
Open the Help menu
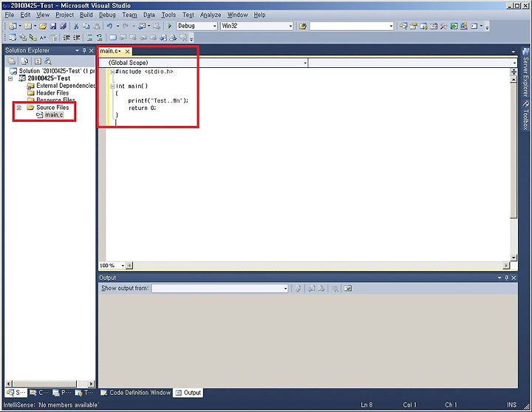pyautogui.click(x=259, y=15)
